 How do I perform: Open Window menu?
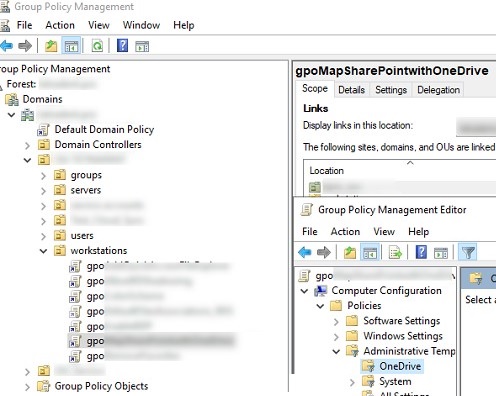pos(141,25)
